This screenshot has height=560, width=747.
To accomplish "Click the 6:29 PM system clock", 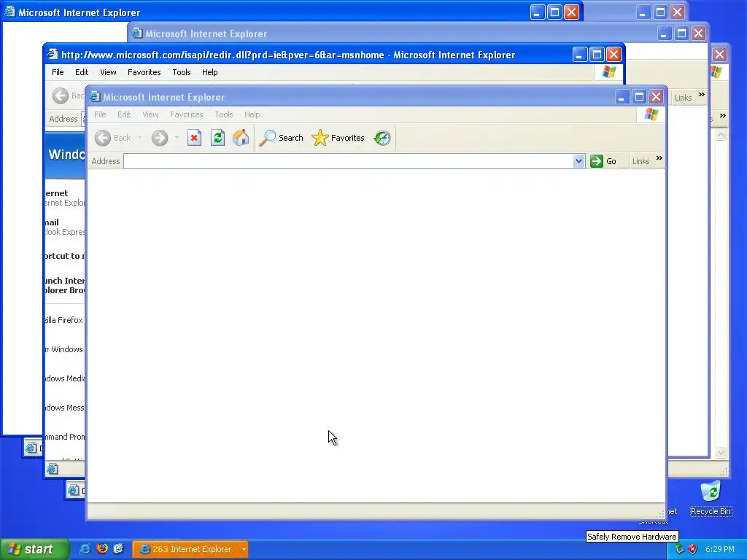I will (x=720, y=549).
